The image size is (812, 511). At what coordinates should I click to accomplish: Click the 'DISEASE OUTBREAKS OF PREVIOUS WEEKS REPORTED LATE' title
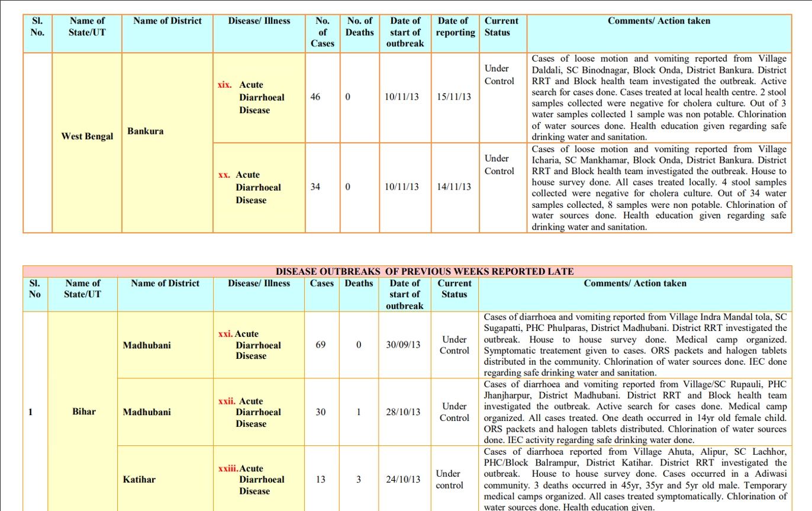(424, 271)
